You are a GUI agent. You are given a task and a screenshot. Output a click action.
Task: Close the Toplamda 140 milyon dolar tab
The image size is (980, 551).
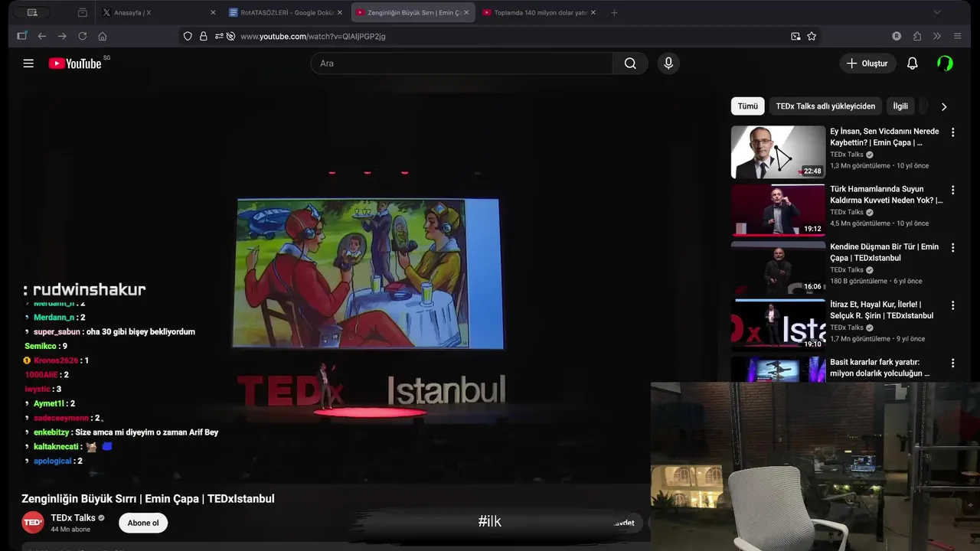click(593, 12)
